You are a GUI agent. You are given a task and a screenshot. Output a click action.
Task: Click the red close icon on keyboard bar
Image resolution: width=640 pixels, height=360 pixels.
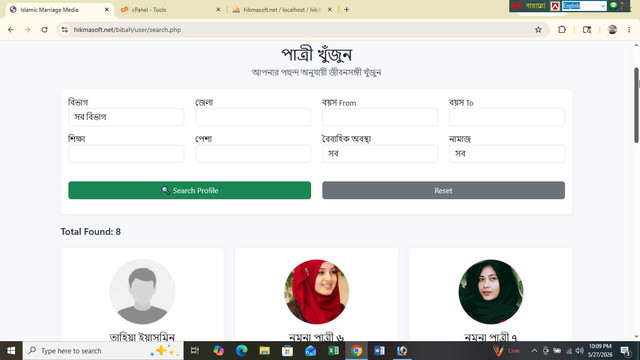(623, 6)
